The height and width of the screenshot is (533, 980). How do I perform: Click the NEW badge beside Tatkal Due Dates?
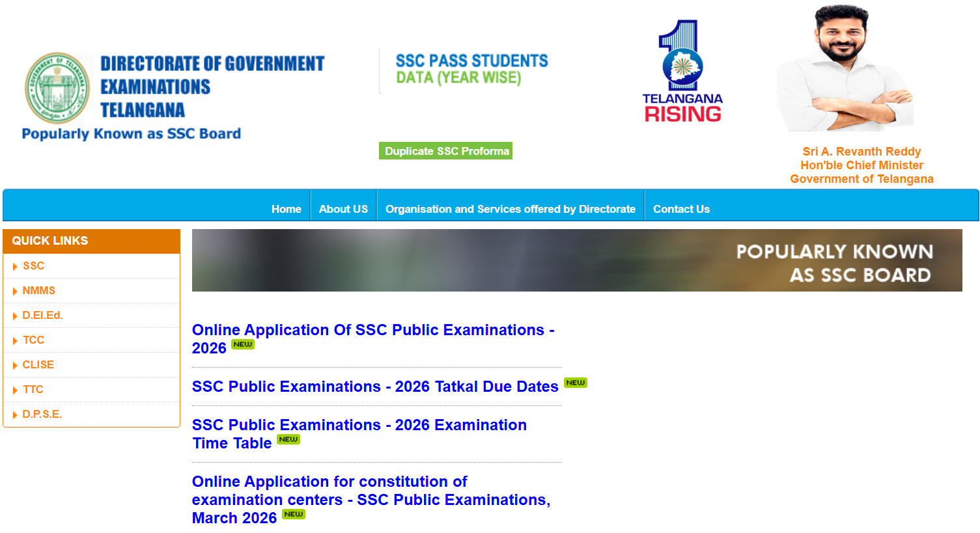574,383
